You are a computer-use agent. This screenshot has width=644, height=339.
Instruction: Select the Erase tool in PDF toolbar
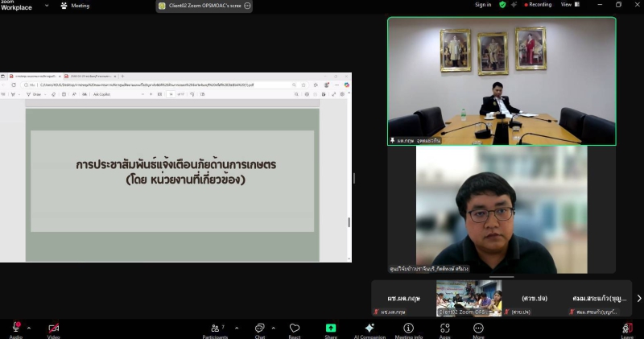point(53,94)
